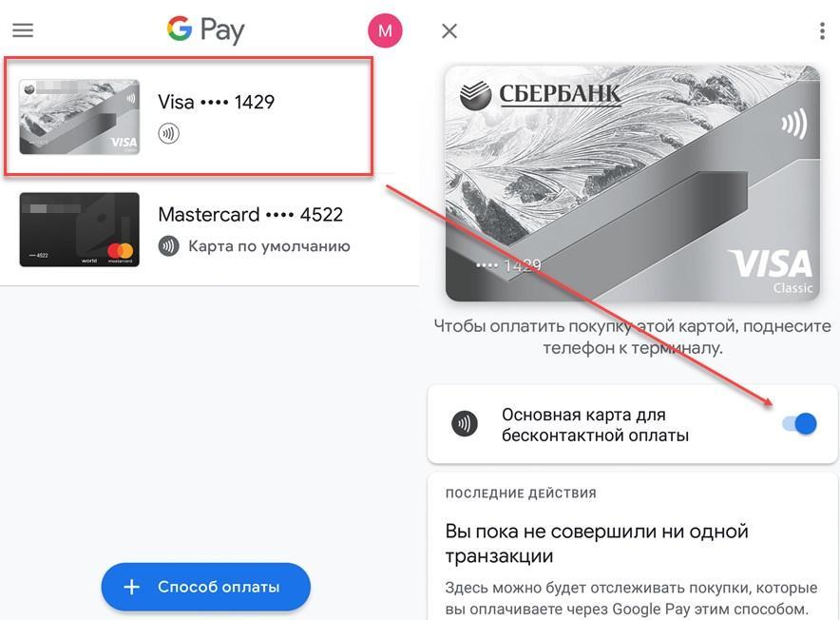
Task: Close the card details screen with the X
Action: coord(449,31)
